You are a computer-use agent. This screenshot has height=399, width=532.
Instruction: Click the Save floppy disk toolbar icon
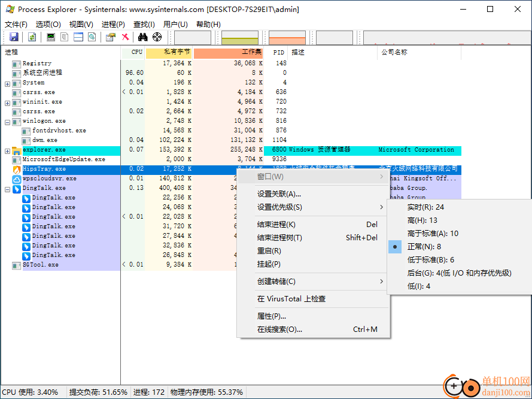(x=14, y=37)
